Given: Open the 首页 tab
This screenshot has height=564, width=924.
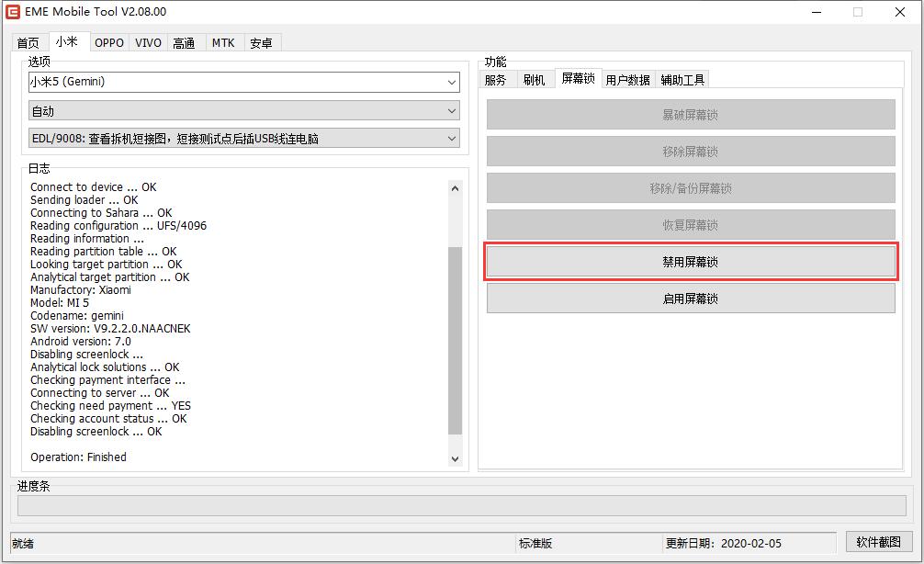Looking at the screenshot, I should click(28, 43).
